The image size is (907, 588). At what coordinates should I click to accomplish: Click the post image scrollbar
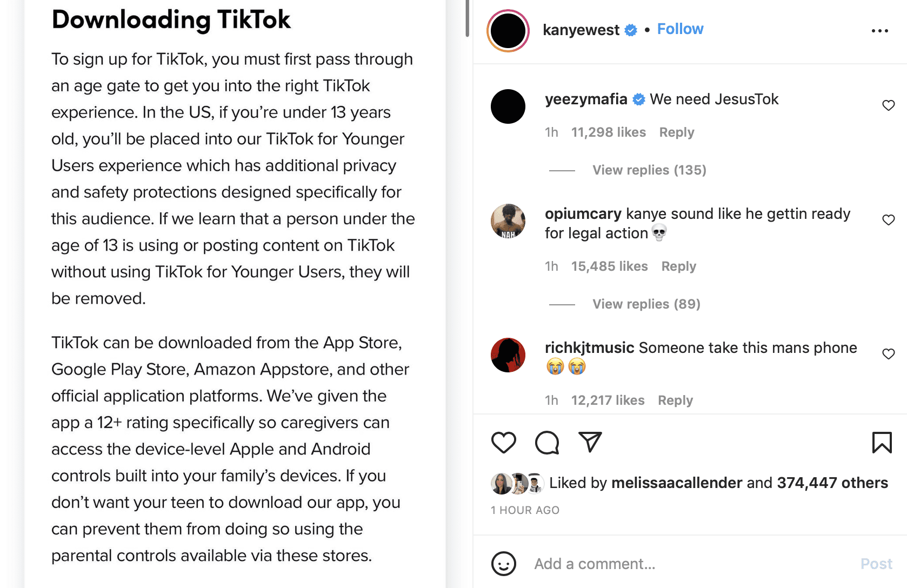pyautogui.click(x=467, y=19)
